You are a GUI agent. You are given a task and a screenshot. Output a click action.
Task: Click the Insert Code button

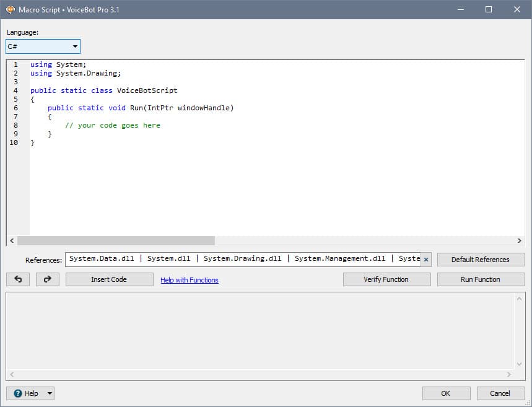point(109,279)
